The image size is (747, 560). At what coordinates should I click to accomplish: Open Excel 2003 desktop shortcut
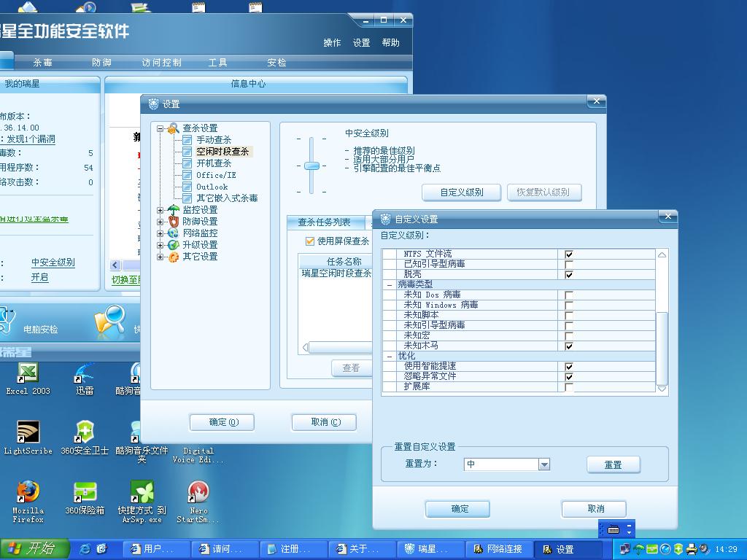tap(28, 373)
